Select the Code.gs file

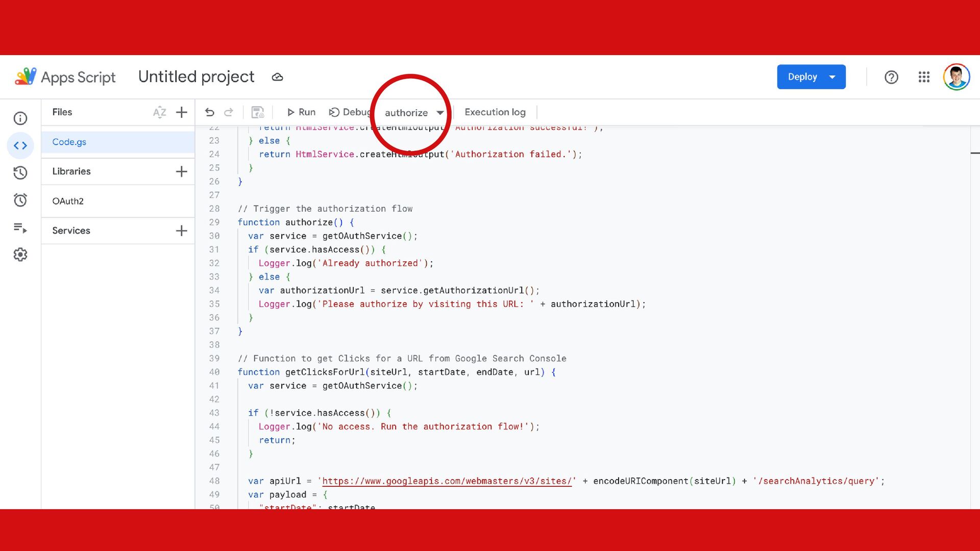click(x=69, y=142)
